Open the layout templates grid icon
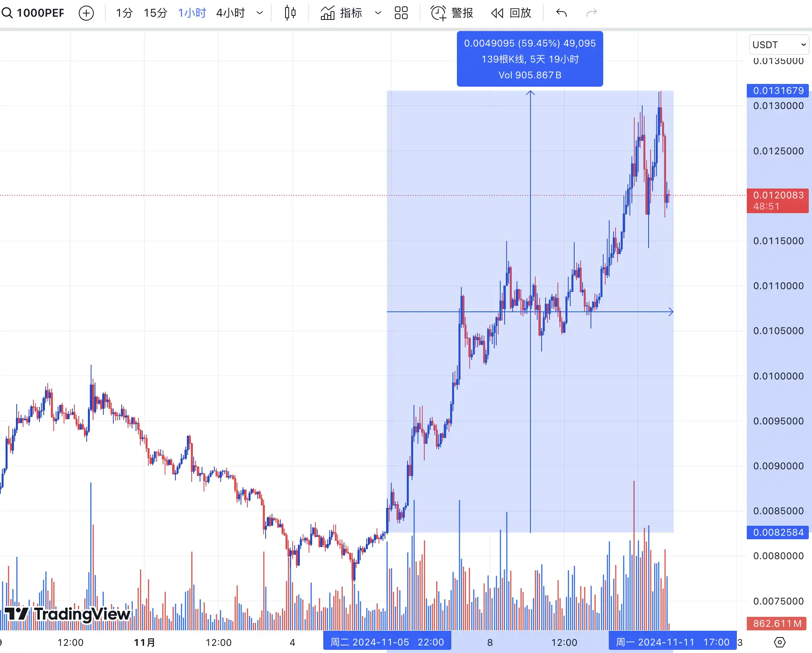812x653 pixels. (401, 13)
